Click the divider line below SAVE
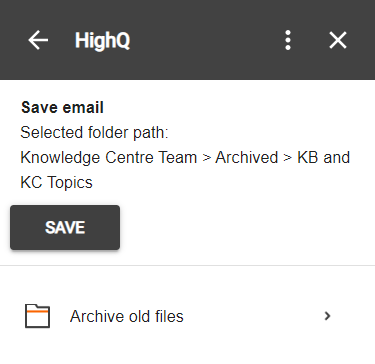Screen dimensions: 375x364 coord(187,266)
